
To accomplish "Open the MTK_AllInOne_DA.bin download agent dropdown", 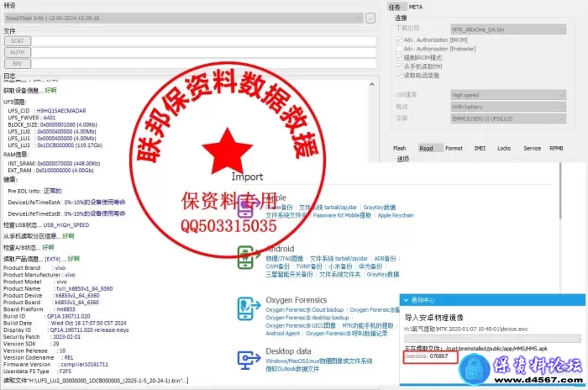I will [x=508, y=29].
